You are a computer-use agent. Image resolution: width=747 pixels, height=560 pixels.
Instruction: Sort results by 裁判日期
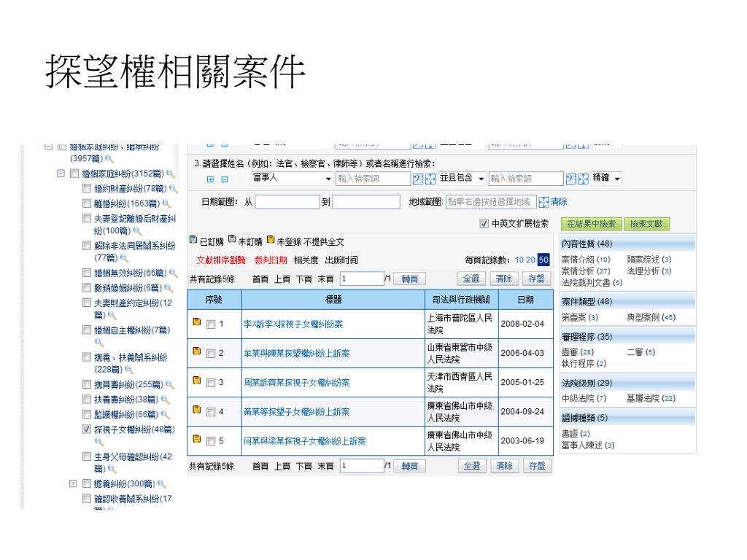(271, 260)
